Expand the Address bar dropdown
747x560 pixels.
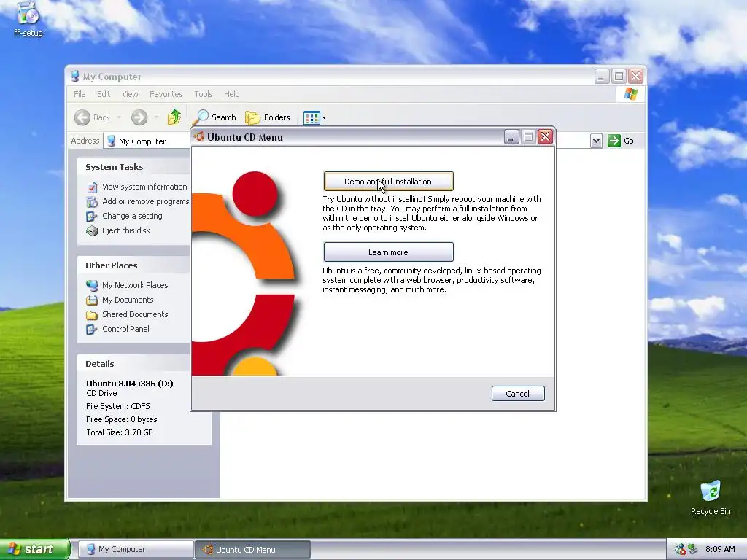coord(596,141)
